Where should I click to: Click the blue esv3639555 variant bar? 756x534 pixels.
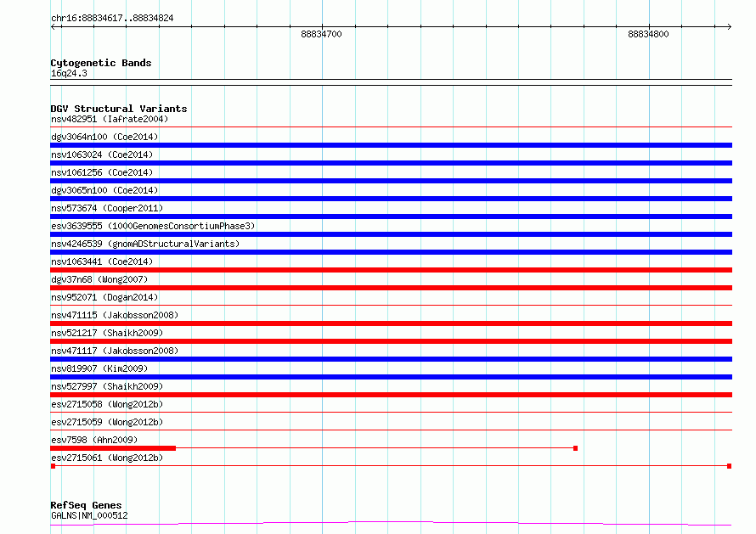point(391,234)
